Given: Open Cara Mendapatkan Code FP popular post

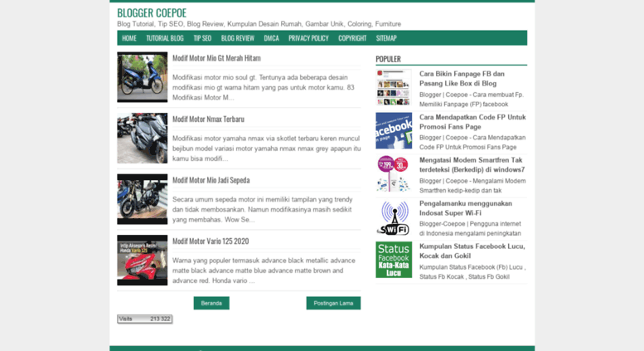Looking at the screenshot, I should (472, 122).
